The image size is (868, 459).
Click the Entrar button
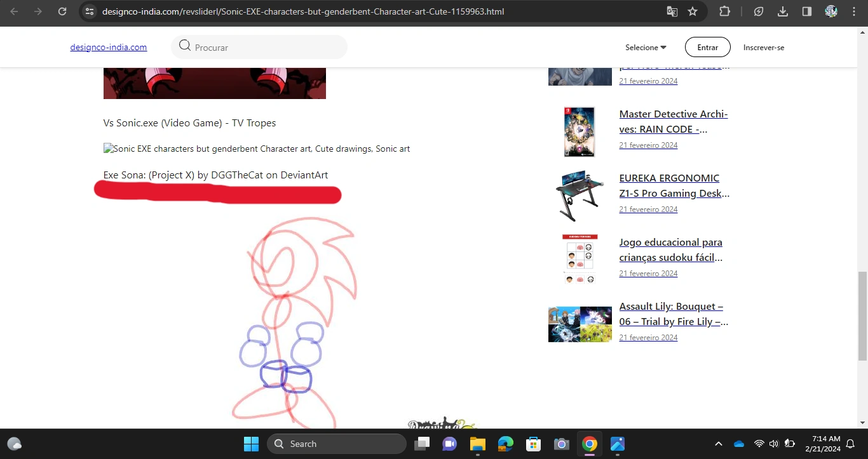[x=707, y=47]
